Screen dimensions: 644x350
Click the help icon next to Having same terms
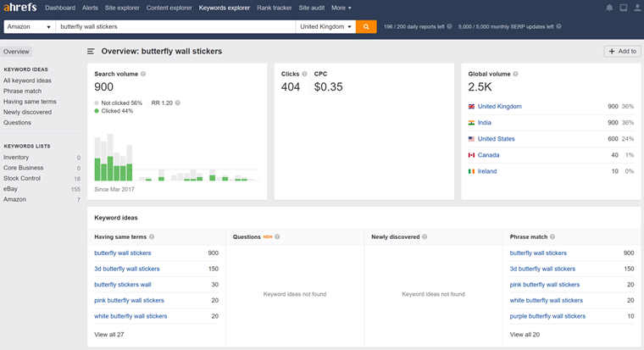[x=152, y=236]
